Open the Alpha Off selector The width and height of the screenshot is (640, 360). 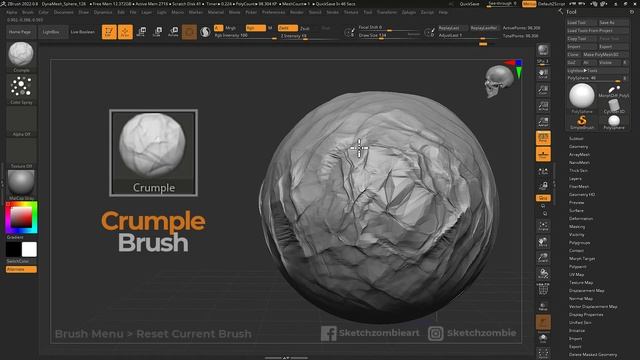click(21, 121)
